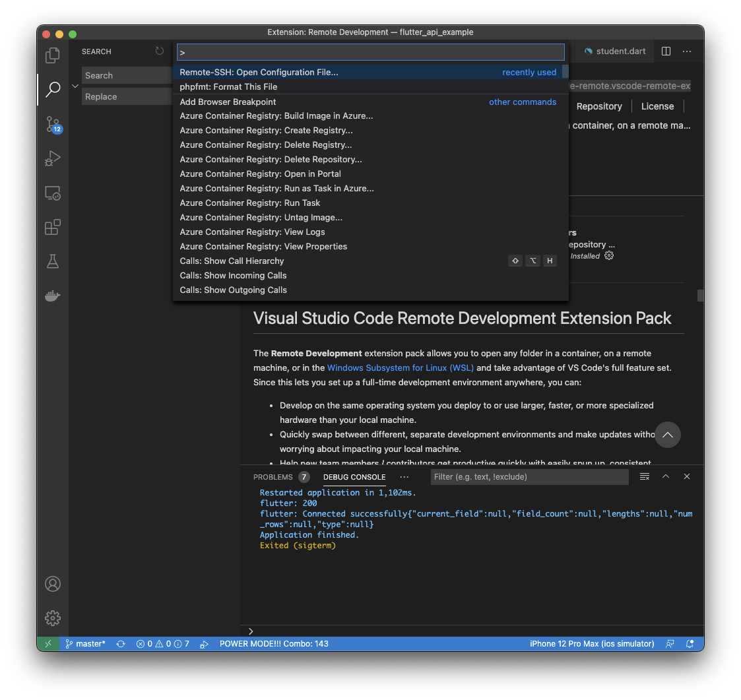Click Synchronize Changes icon in status bar
This screenshot has width=741, height=700.
click(x=121, y=644)
